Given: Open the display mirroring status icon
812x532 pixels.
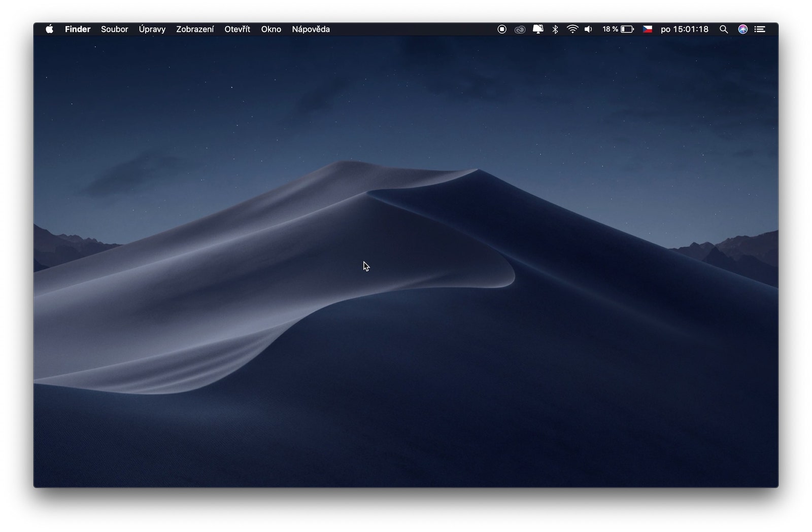Looking at the screenshot, I should pyautogui.click(x=538, y=29).
